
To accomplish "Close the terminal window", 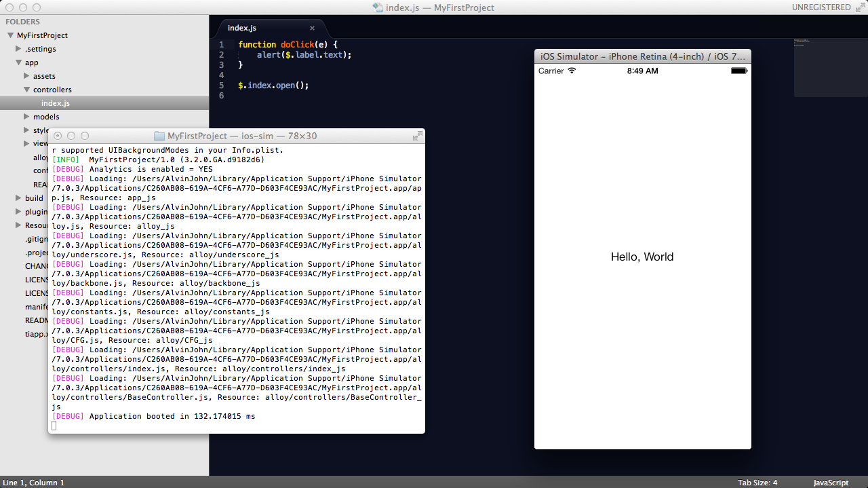I will click(58, 136).
